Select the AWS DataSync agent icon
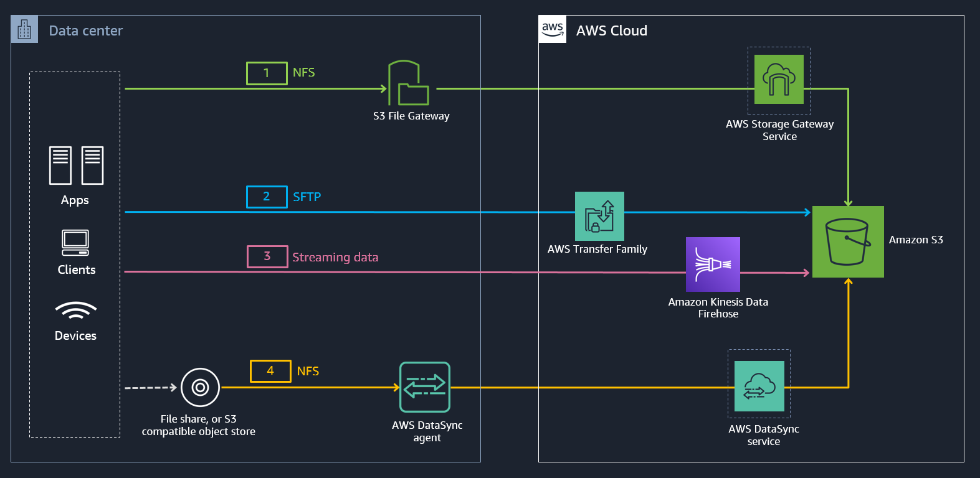This screenshot has height=478, width=980. click(x=425, y=387)
